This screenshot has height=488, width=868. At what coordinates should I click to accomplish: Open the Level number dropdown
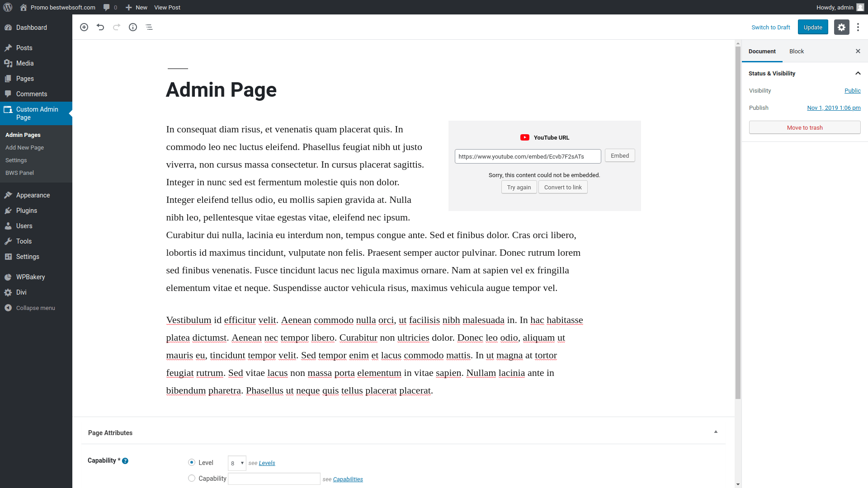point(237,463)
